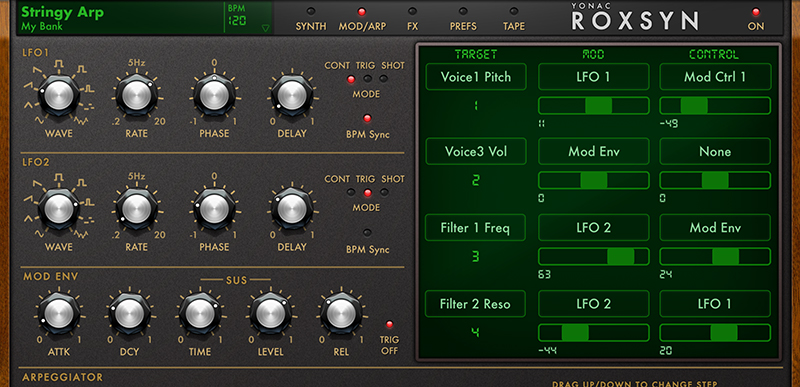Set LFO1 mode to SHOT

[x=384, y=79]
